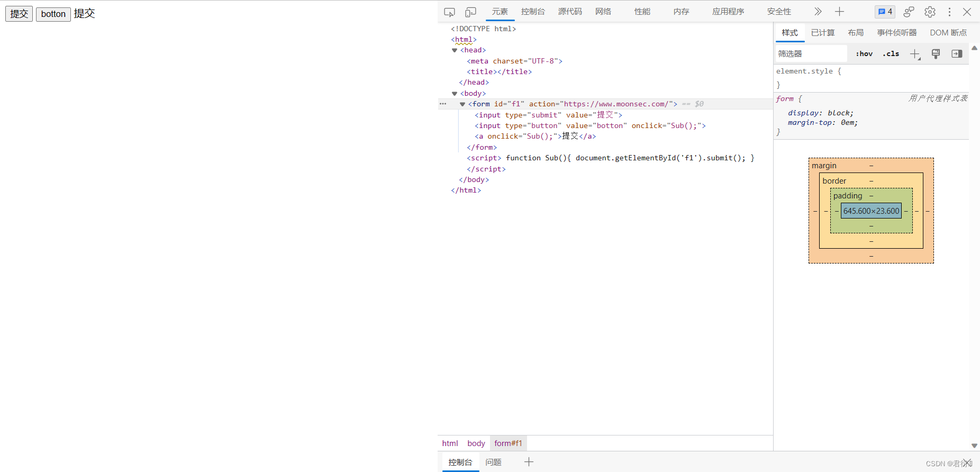The width and height of the screenshot is (980, 472).
Task: Activate the inspect element picker icon
Action: [x=449, y=12]
